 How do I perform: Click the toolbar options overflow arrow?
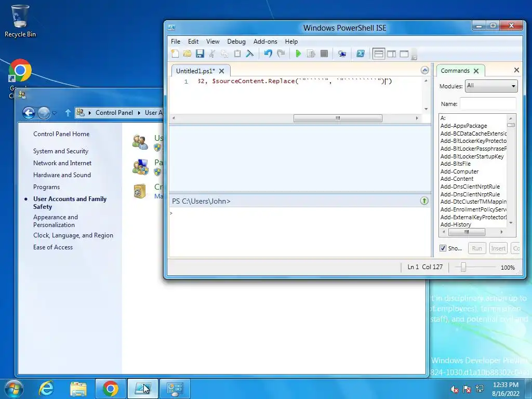tap(414, 54)
